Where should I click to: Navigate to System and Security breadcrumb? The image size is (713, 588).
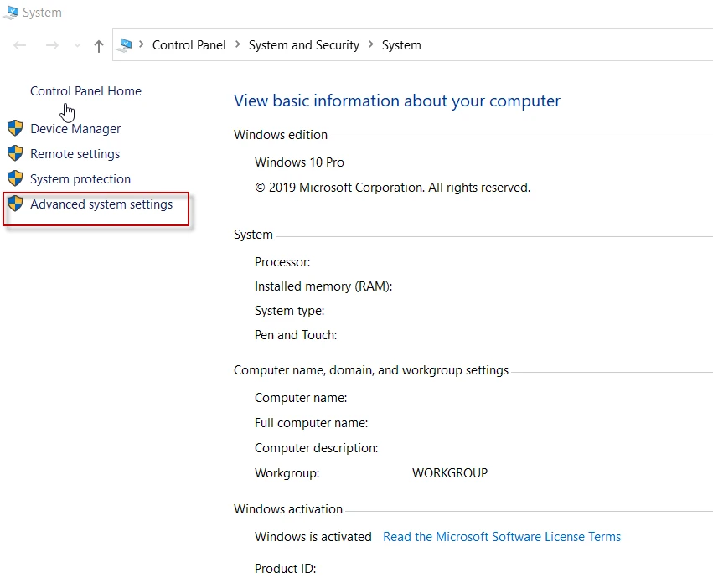coord(303,45)
